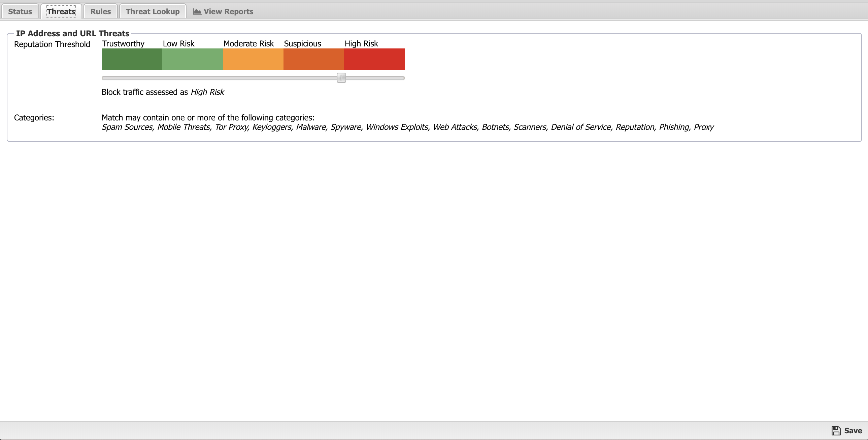Open View Reports link text

[229, 11]
